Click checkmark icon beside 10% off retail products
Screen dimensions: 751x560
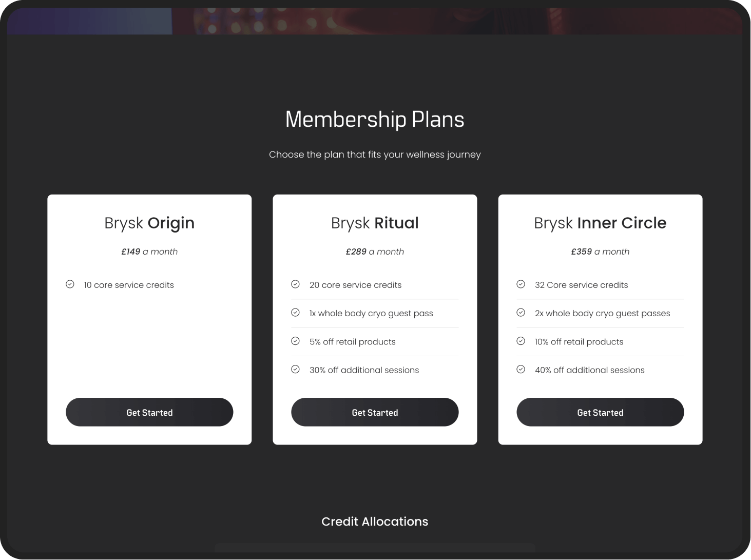[521, 341]
